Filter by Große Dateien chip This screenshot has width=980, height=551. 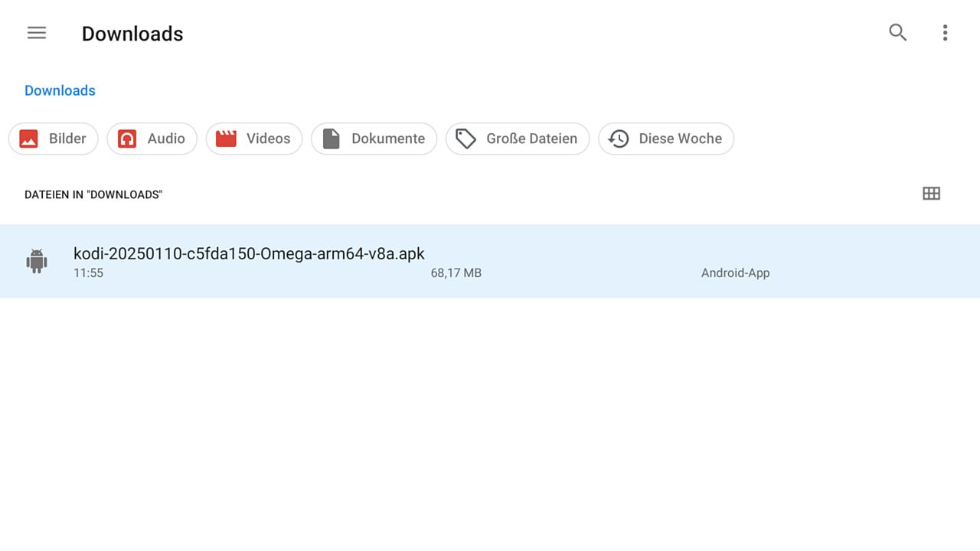[518, 139]
